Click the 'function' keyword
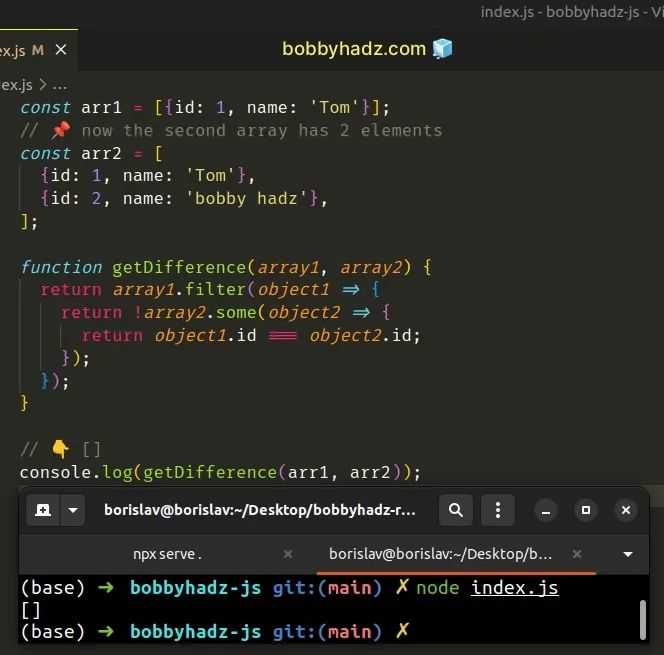Image resolution: width=664 pixels, height=655 pixels. [x=61, y=267]
